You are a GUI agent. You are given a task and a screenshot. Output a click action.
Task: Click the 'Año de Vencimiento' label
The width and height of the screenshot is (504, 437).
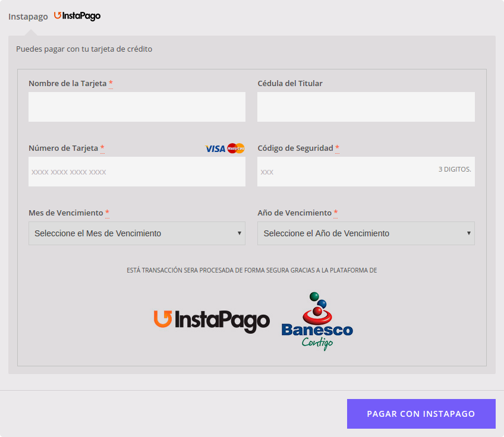click(x=294, y=213)
